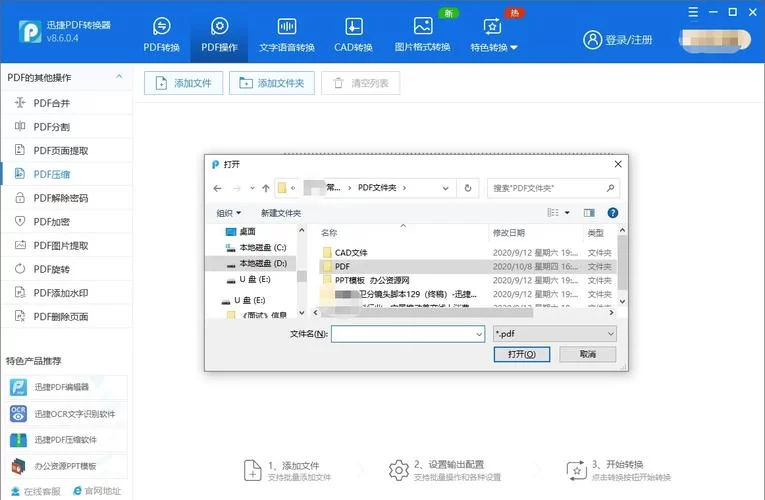
Task: Select PDF解除密码 in the sidebar
Action: click(x=67, y=198)
